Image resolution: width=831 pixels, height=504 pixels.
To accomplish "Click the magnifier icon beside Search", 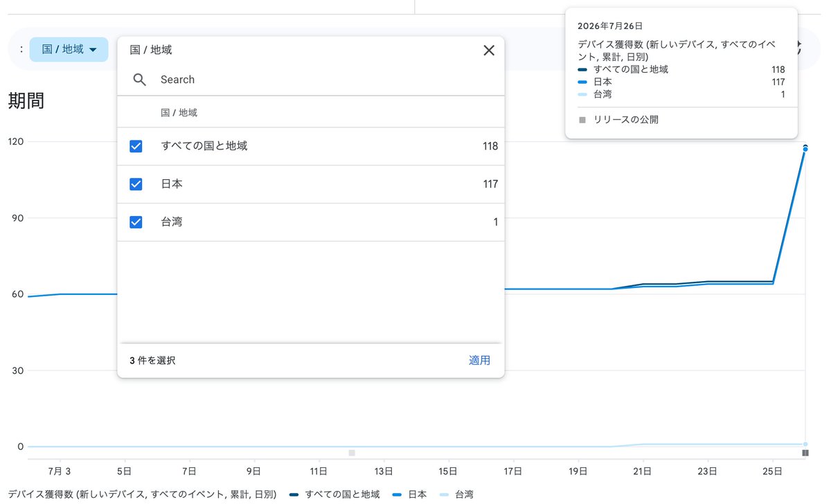I will point(140,80).
